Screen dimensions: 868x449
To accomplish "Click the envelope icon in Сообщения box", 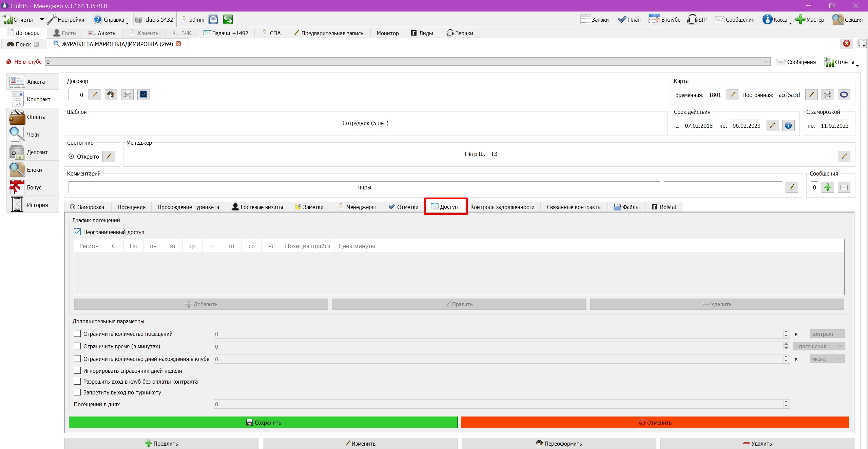I will (844, 187).
